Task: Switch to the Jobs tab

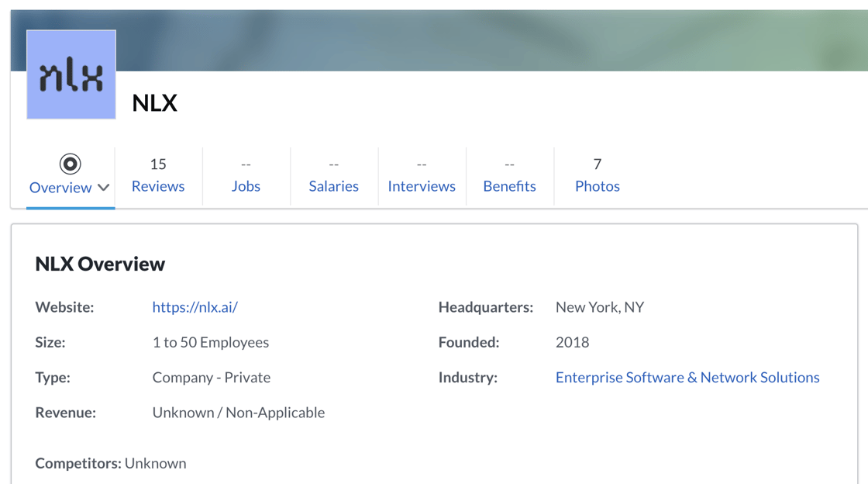Action: 246,186
